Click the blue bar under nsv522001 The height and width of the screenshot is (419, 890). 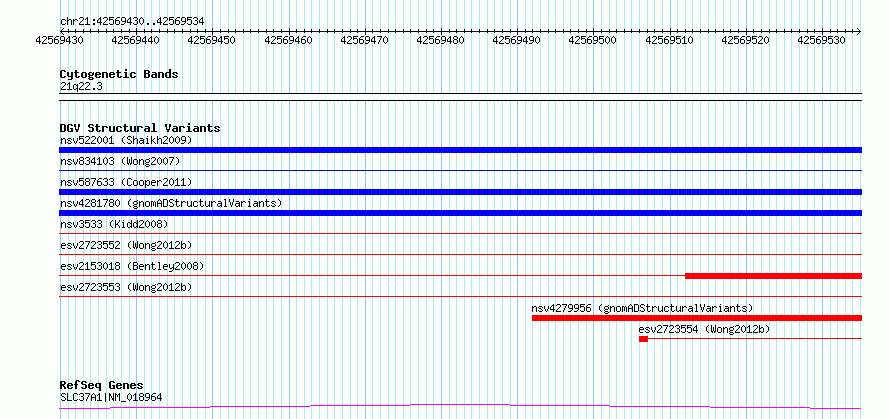pos(460,150)
